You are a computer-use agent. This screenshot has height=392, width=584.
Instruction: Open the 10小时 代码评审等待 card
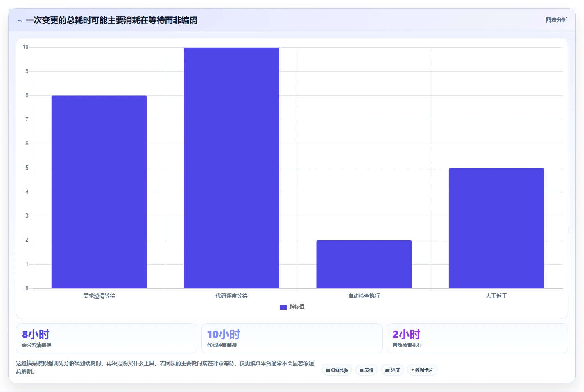(292, 338)
